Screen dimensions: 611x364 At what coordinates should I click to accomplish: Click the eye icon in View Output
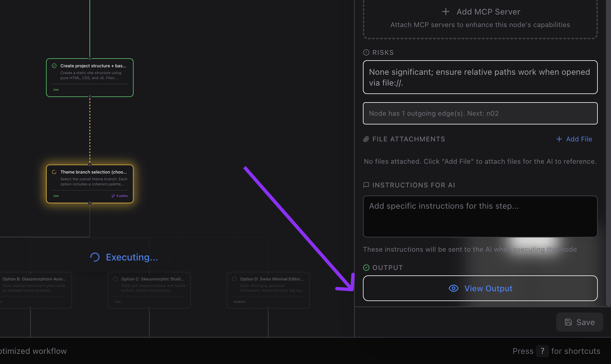click(453, 288)
